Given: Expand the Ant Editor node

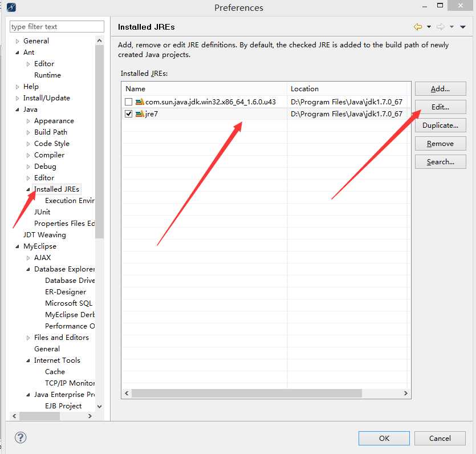Looking at the screenshot, I should pyautogui.click(x=29, y=64).
